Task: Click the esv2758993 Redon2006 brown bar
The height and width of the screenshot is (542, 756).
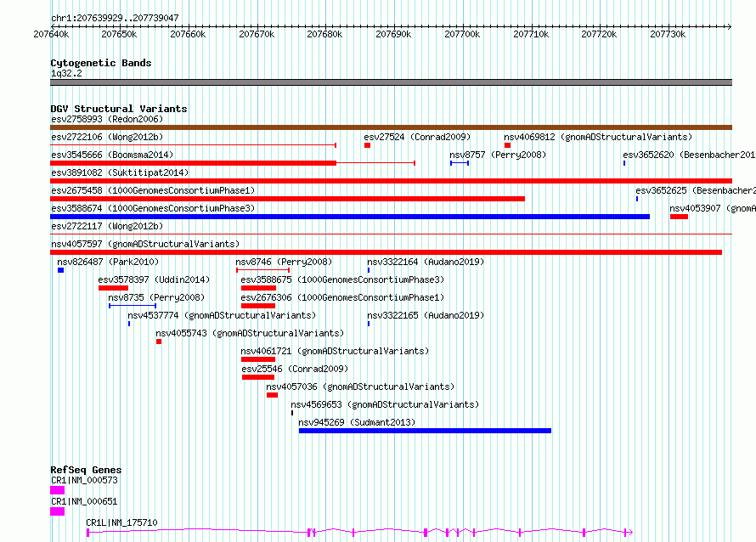Action: pyautogui.click(x=391, y=127)
